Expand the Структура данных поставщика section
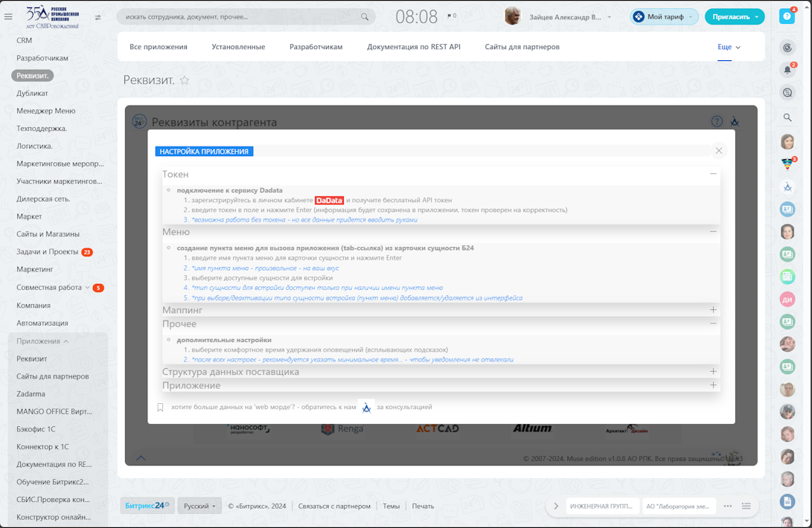 [712, 371]
